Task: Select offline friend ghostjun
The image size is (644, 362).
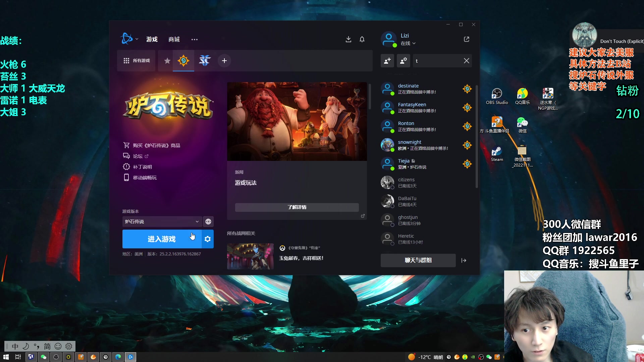Action: point(426,220)
